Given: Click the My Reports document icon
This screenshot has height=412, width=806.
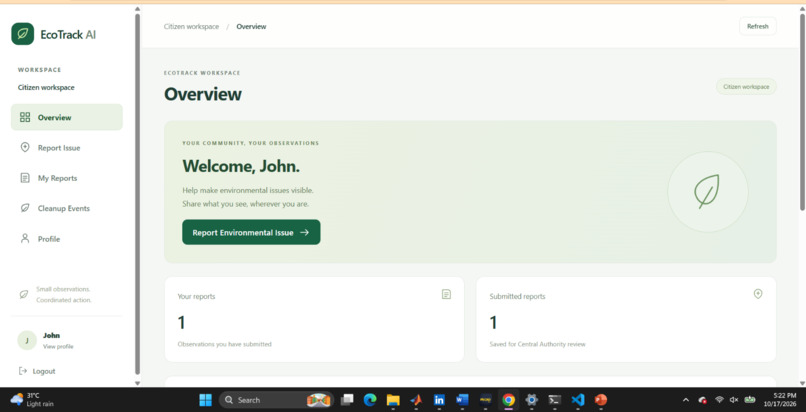Looking at the screenshot, I should pyautogui.click(x=25, y=178).
